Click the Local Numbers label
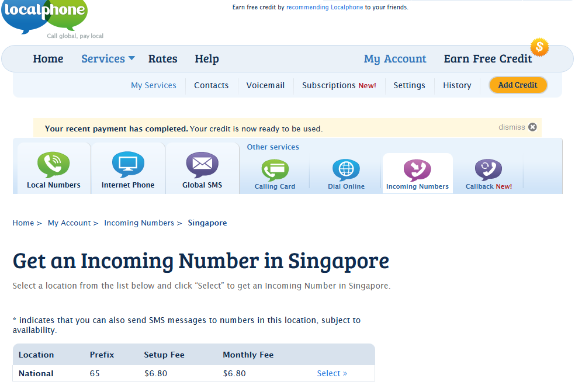Viewport: 575px width, 392px height. [54, 185]
